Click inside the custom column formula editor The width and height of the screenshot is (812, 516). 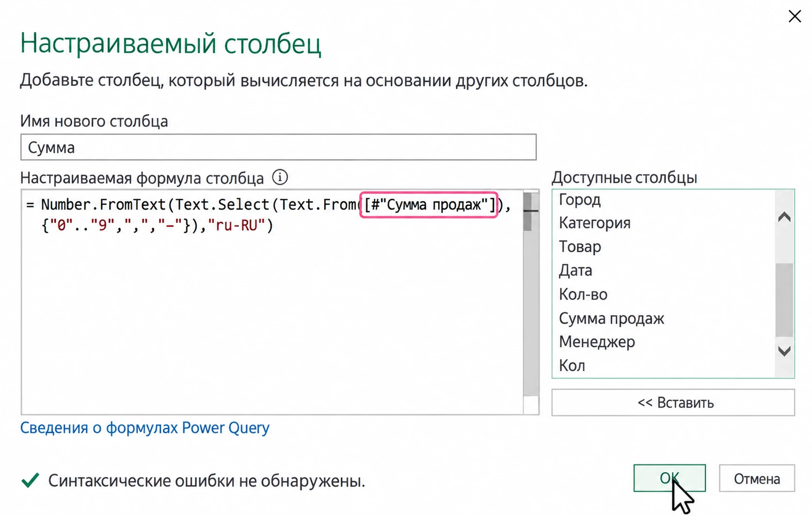272,302
